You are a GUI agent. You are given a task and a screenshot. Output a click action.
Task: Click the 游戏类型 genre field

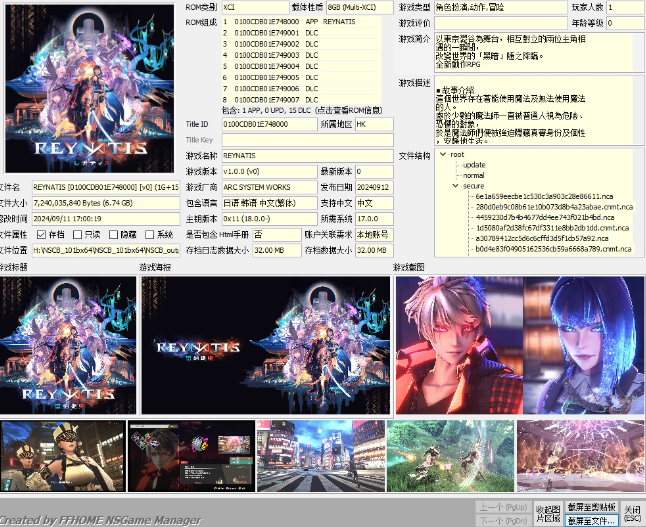[x=501, y=7]
